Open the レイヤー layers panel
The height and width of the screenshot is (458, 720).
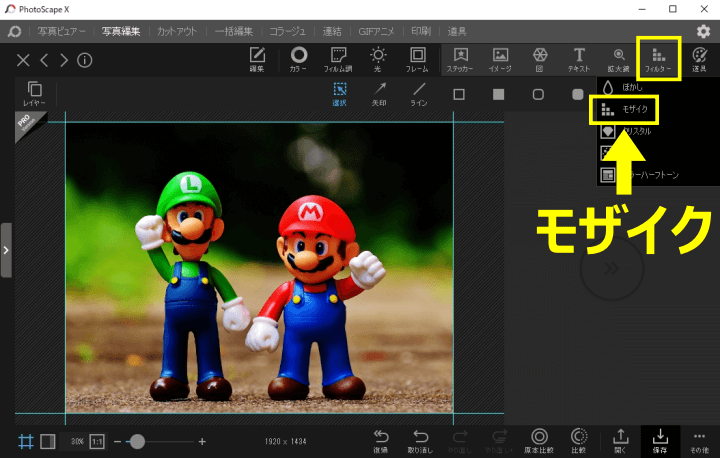pyautogui.click(x=34, y=93)
